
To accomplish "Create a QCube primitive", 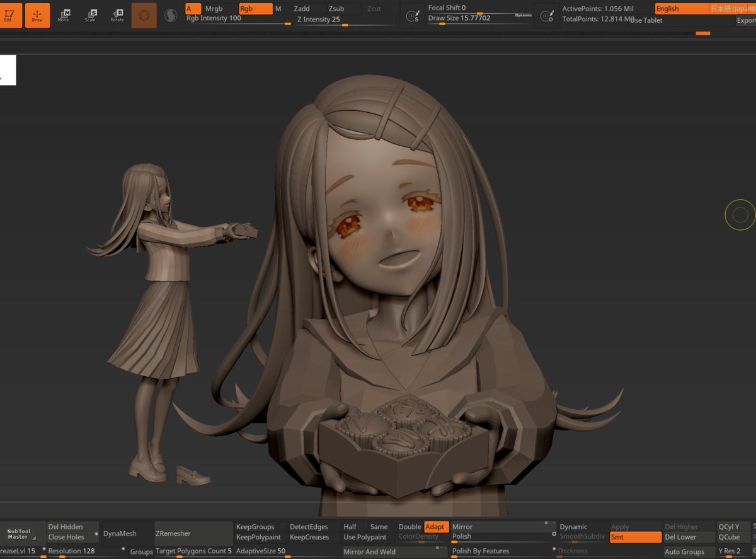I will [733, 538].
